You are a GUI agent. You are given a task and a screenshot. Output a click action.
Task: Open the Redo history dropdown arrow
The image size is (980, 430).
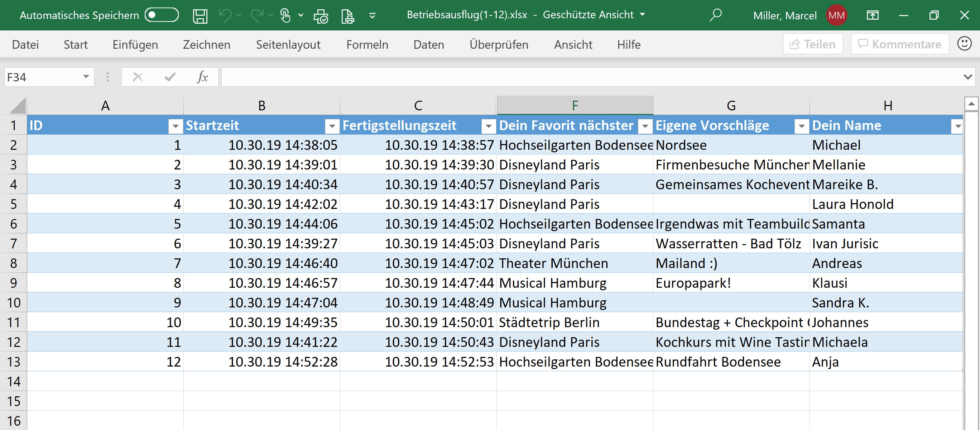click(x=270, y=16)
